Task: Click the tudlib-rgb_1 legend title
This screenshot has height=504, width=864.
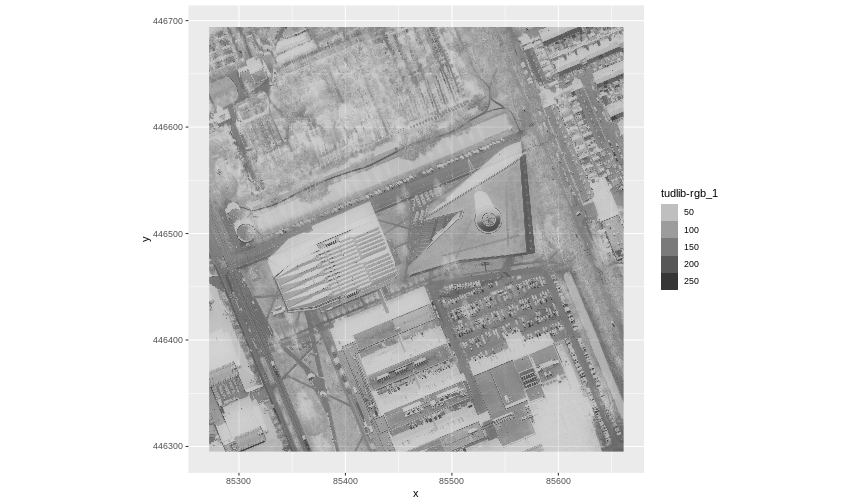Action: tap(689, 193)
